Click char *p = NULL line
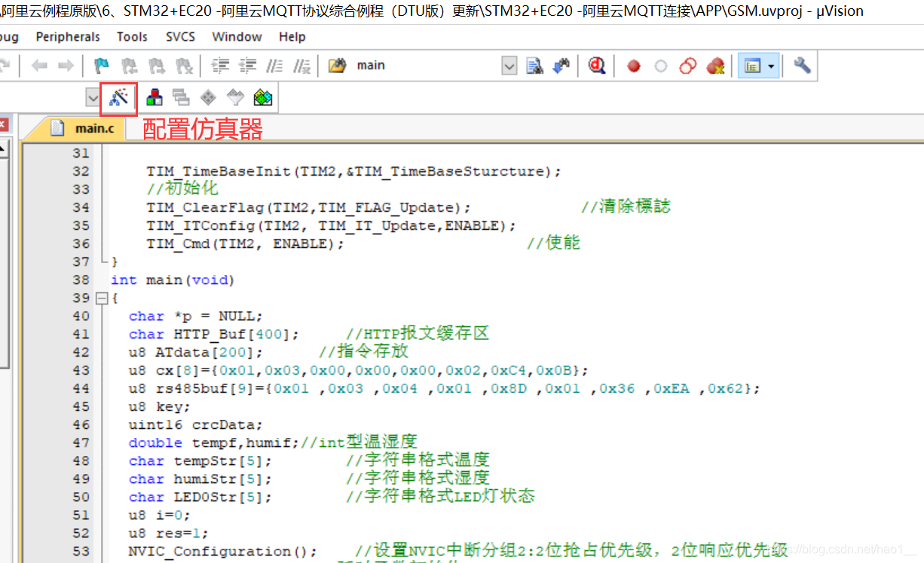The image size is (924, 563). click(x=196, y=316)
